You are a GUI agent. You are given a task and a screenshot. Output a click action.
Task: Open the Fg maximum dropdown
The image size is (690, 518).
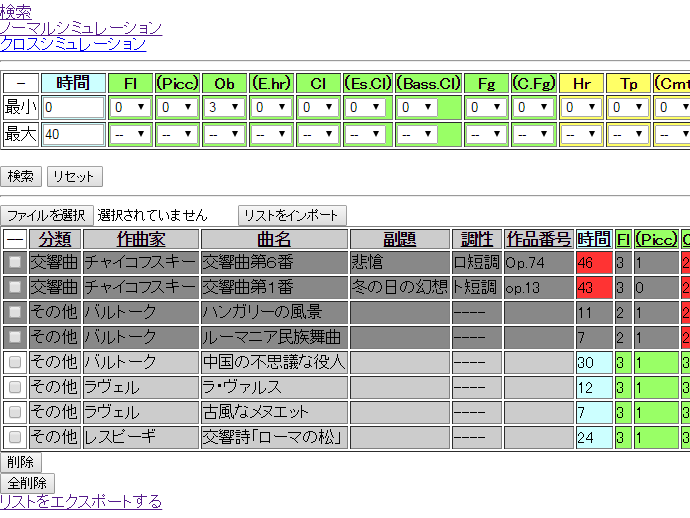(x=486, y=133)
